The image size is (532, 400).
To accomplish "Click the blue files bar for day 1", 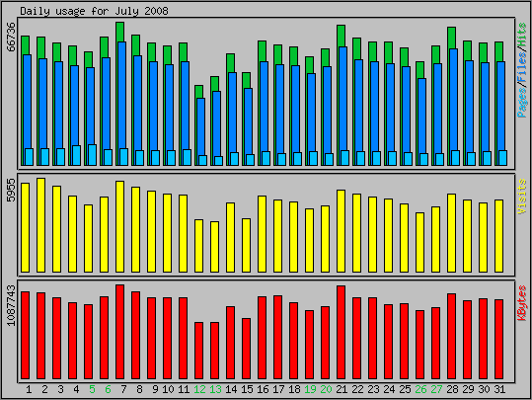I will [28, 101].
